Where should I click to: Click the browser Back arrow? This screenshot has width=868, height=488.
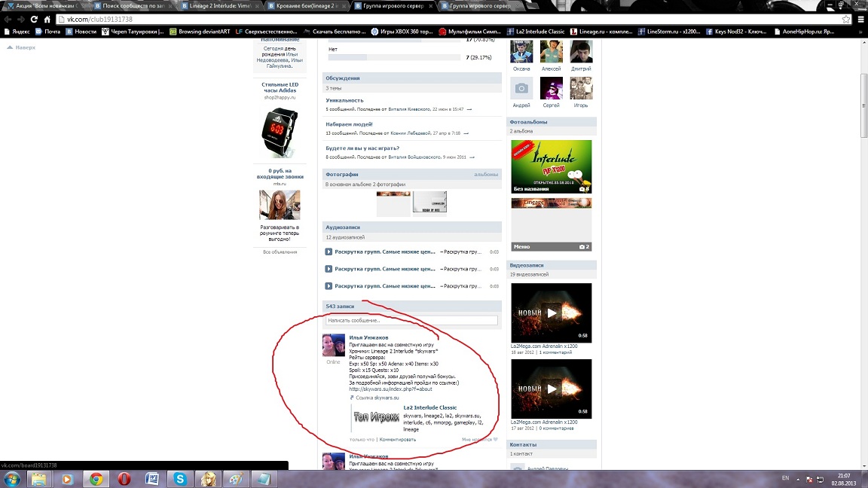tap(8, 20)
